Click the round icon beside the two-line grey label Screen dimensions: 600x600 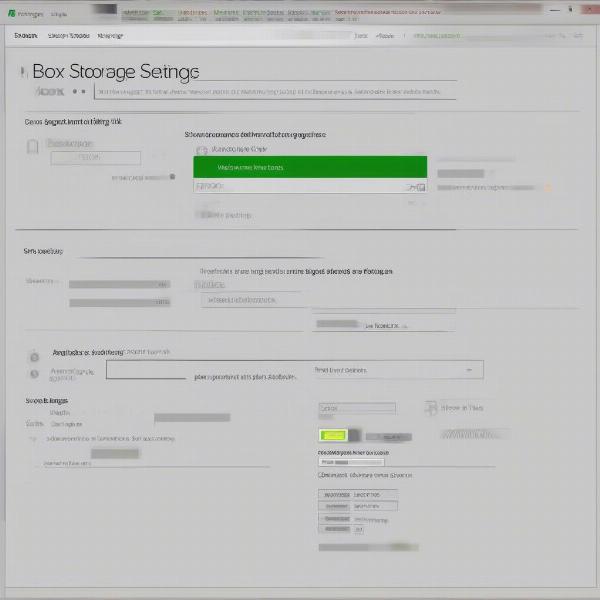tap(34, 373)
